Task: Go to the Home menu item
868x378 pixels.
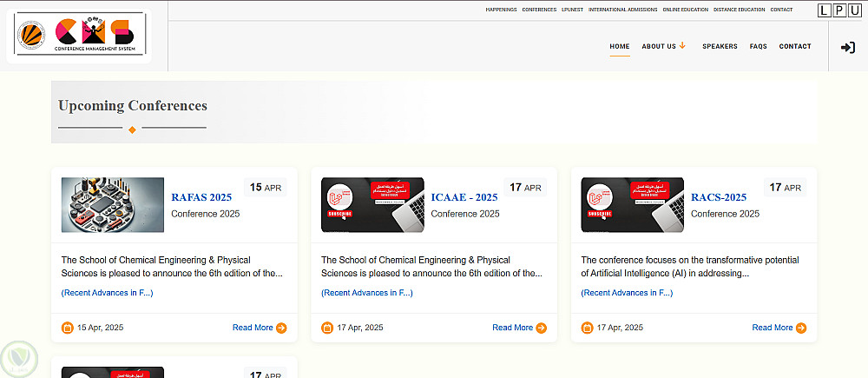Action: coord(620,47)
